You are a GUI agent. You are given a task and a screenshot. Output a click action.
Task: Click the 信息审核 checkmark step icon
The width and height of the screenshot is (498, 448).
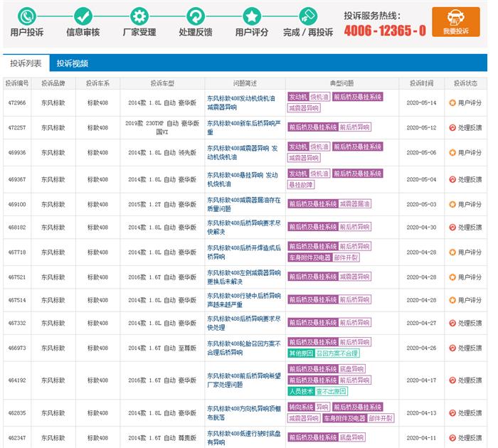83,16
